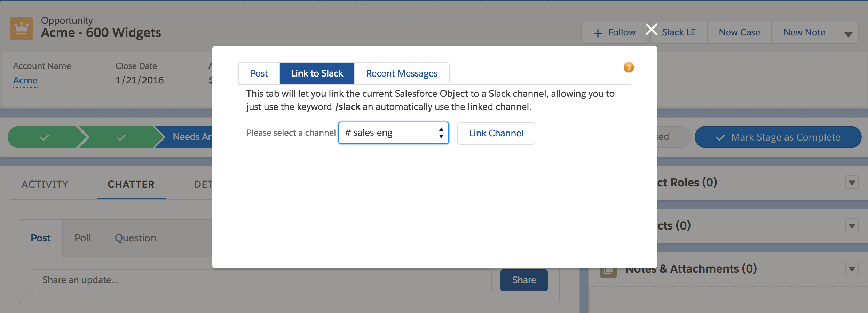Open the channel selection dropdown

(x=393, y=133)
